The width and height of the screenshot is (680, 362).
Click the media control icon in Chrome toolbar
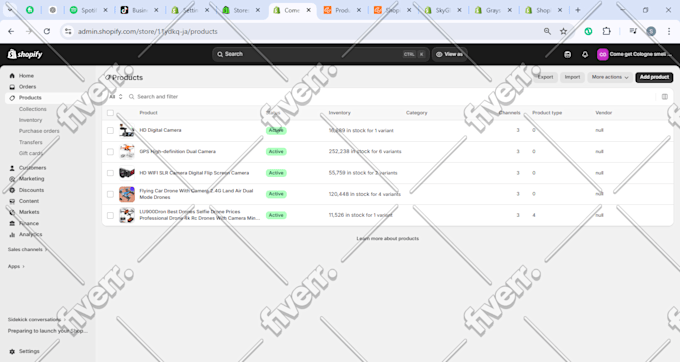point(633,31)
